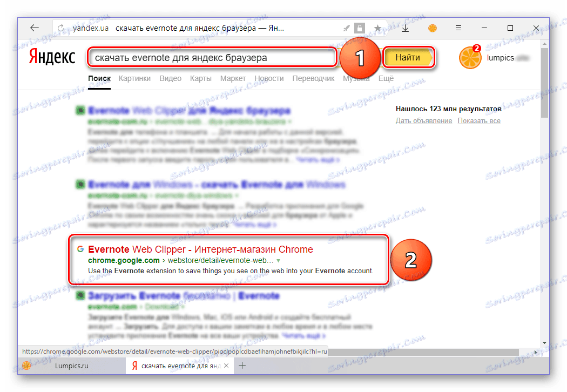Close the Yandex search tab

coord(226,366)
